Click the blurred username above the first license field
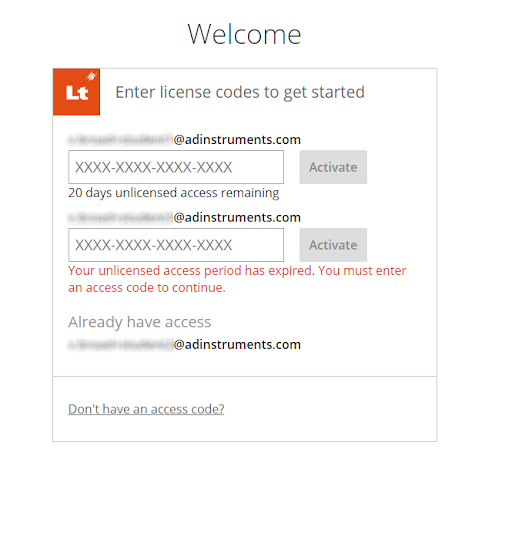Screen dimensions: 512x533 tap(121, 139)
